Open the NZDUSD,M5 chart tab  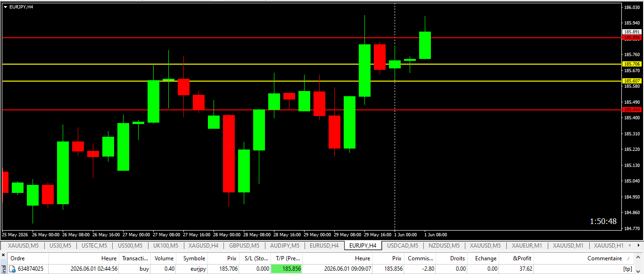tap(444, 246)
